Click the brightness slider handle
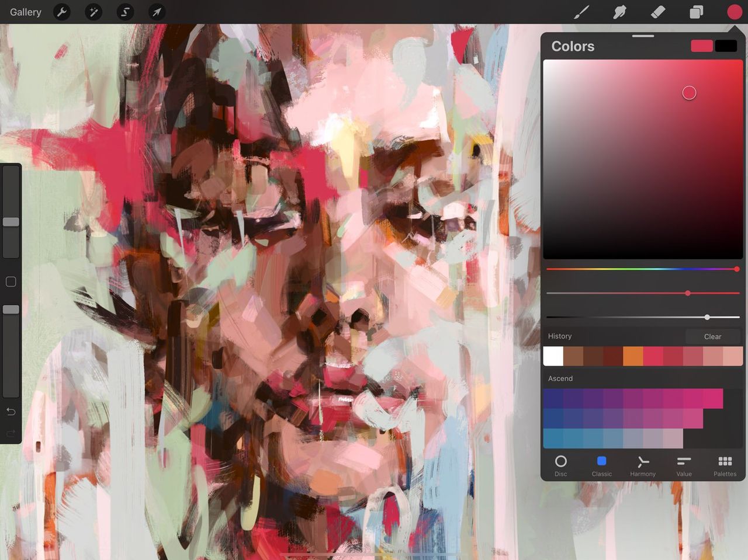The image size is (748, 560). pos(707,317)
